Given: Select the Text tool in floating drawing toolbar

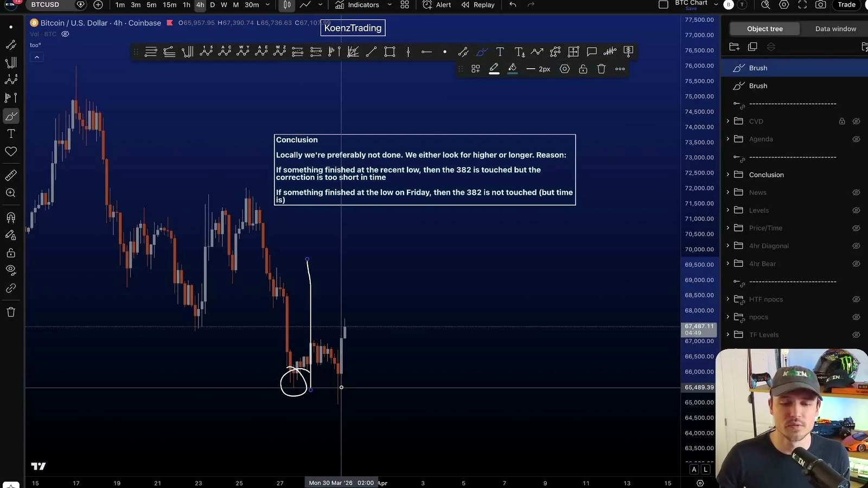Looking at the screenshot, I should tap(500, 52).
